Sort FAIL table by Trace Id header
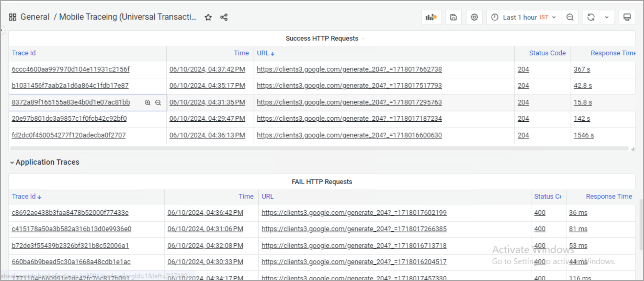This screenshot has height=281, width=644. coord(24,196)
